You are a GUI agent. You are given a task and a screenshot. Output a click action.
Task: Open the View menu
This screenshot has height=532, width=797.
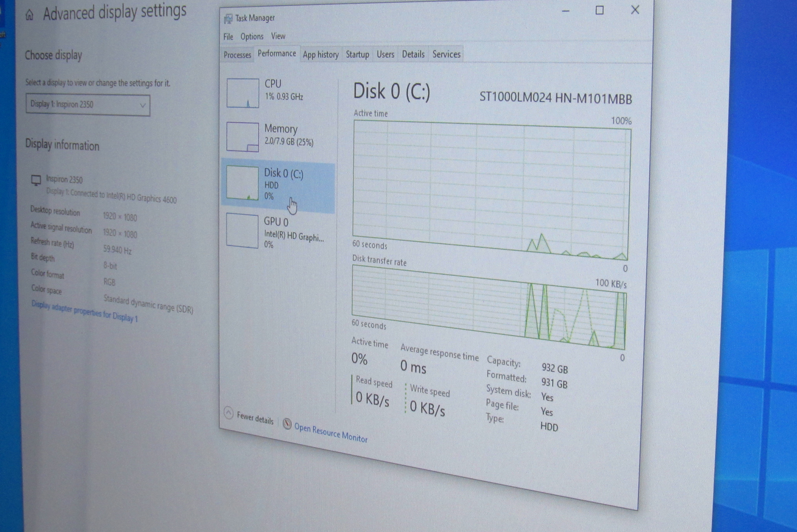pyautogui.click(x=278, y=36)
